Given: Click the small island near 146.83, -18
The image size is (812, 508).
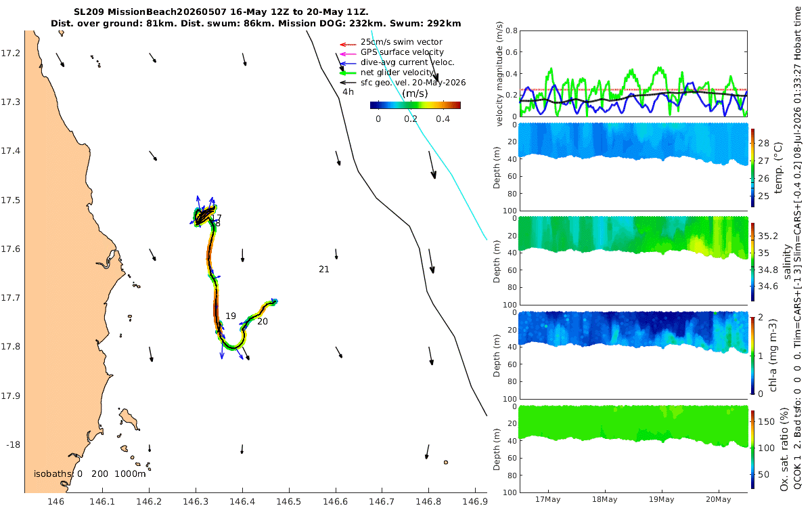Looking at the screenshot, I should pyautogui.click(x=446, y=463).
